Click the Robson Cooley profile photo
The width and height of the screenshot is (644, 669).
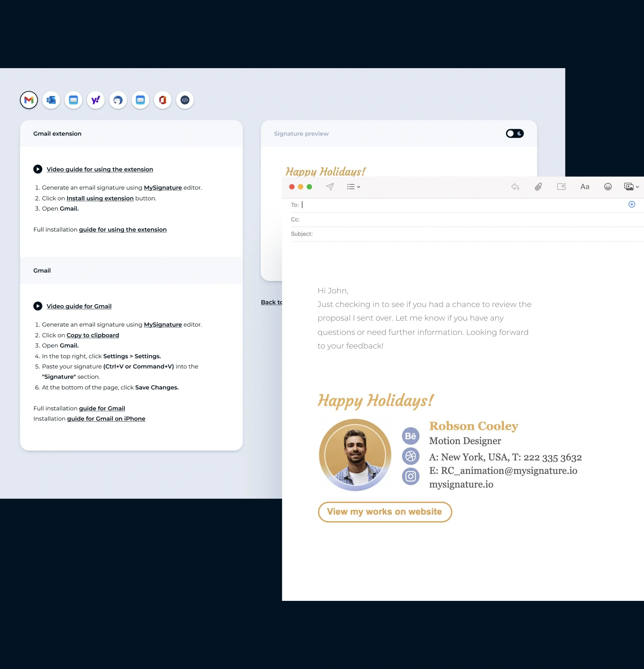355,455
